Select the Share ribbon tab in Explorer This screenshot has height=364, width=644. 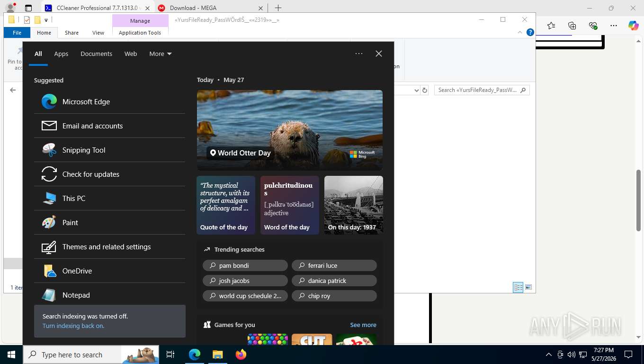click(72, 33)
